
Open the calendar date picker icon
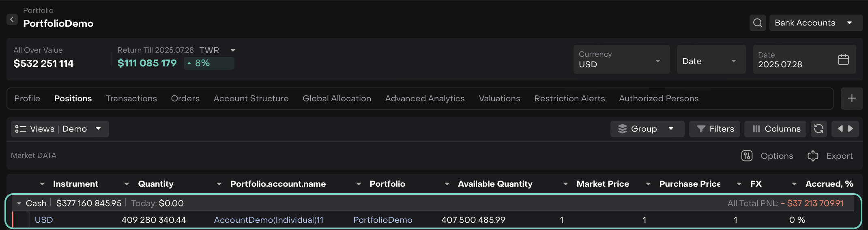coord(843,60)
